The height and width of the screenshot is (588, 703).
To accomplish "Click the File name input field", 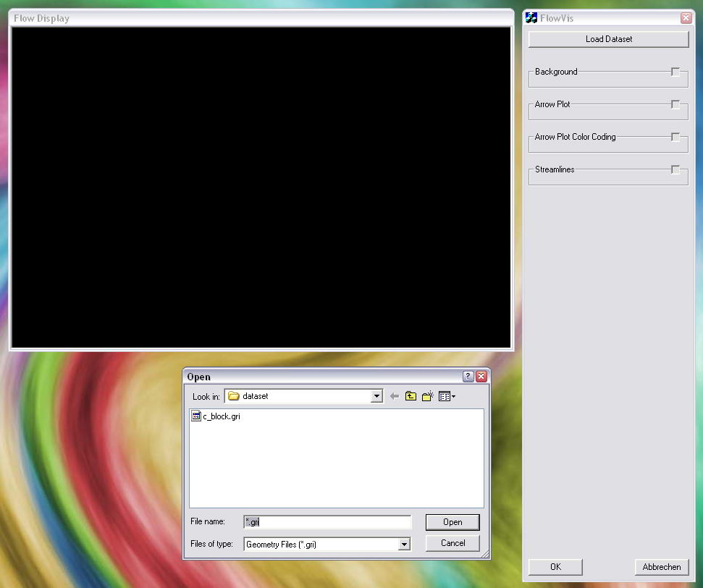I will (327, 522).
